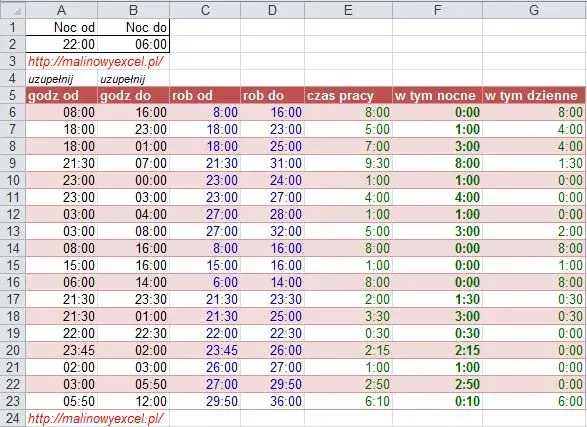
Task: Open malinowyexcel.pl link in row 24
Action: click(95, 418)
